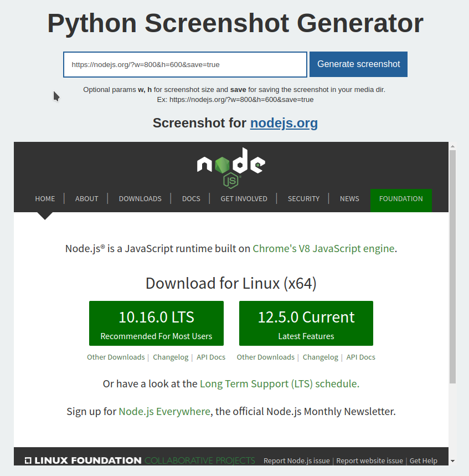Viewport: 469px width, 476px height.
Task: Select HOME in the Node.js navigation
Action: [x=45, y=198]
